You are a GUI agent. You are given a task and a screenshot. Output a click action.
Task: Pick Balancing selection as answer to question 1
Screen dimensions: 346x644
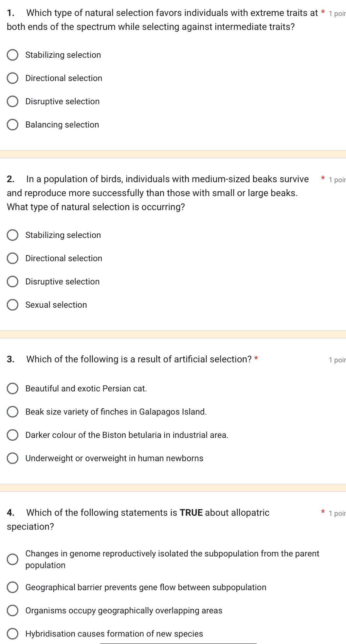12,125
